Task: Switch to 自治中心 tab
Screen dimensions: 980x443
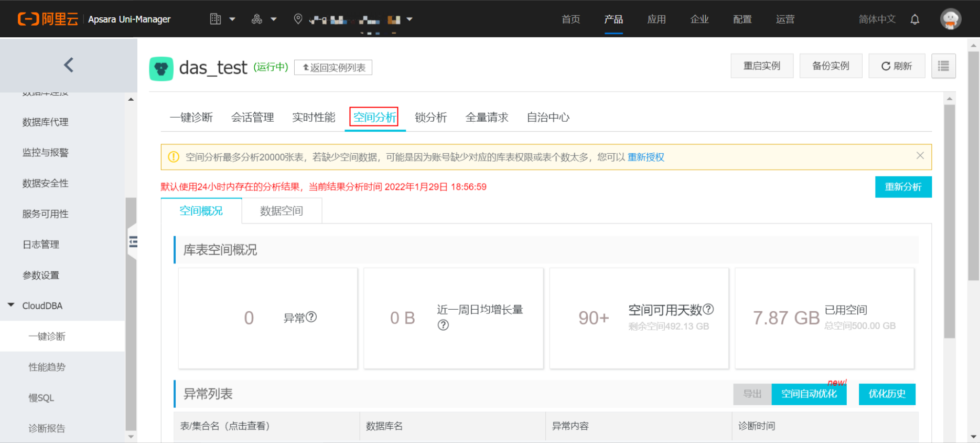Action: coord(548,117)
